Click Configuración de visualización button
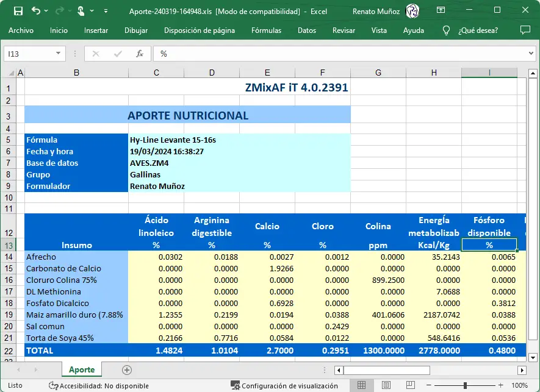 pyautogui.click(x=284, y=385)
